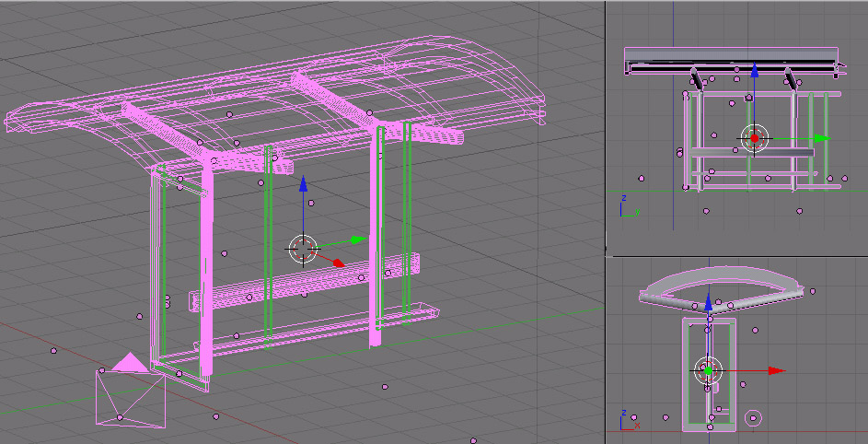
Task: Select the shelter bench seat wireframe
Action: tap(305, 280)
